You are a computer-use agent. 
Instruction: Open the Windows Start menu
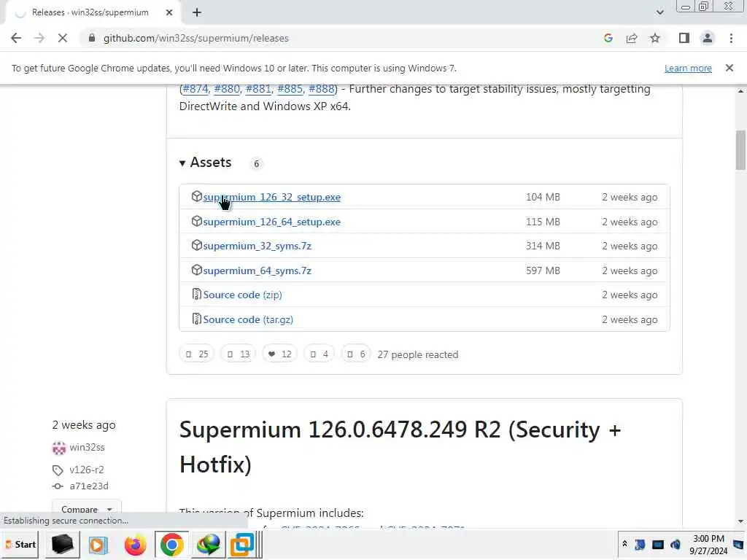(20, 544)
